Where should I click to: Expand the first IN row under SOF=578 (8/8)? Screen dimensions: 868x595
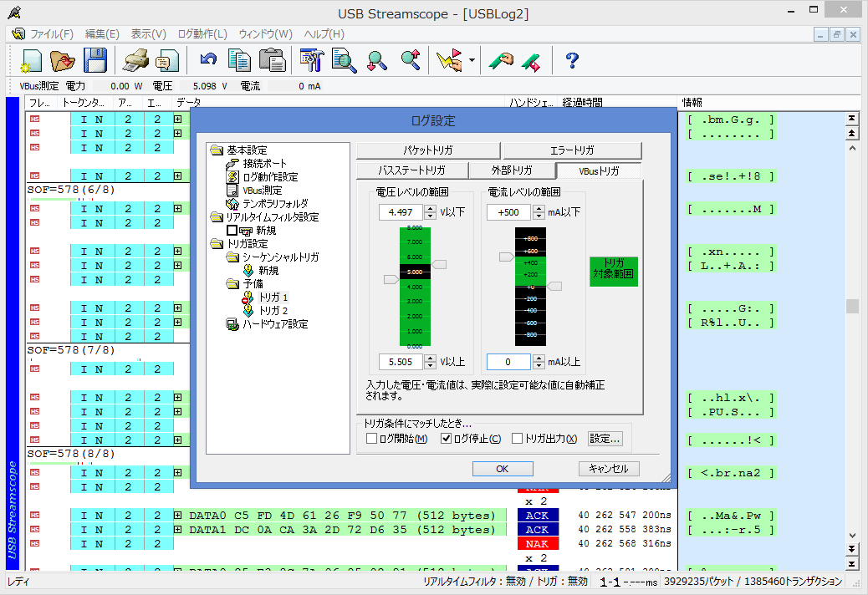point(177,473)
